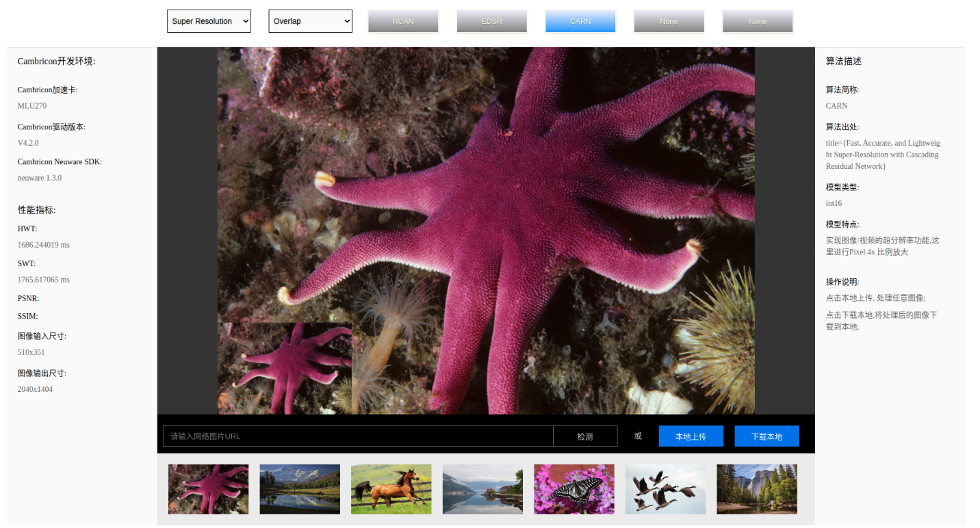
Task: Click the second None algorithm button
Action: click(x=758, y=21)
